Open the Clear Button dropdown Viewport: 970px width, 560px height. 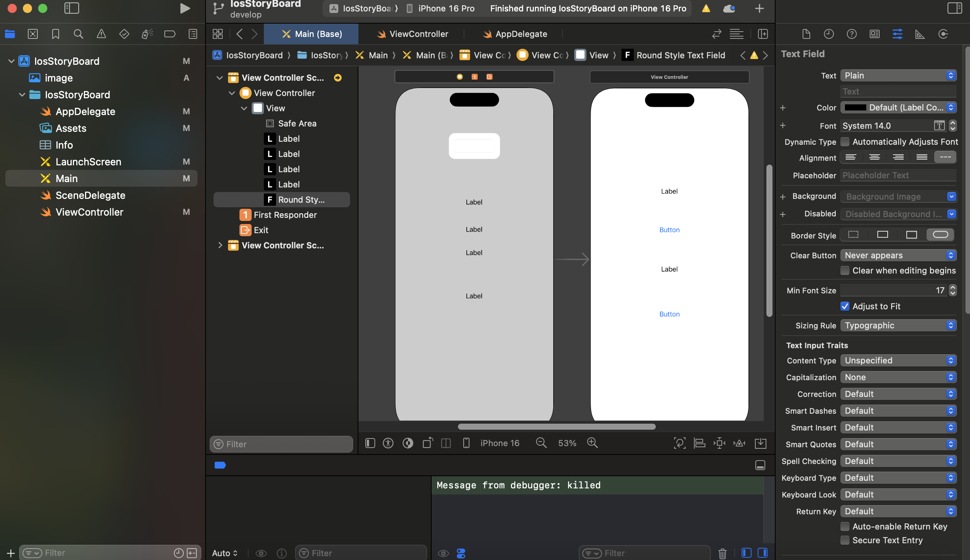(898, 255)
